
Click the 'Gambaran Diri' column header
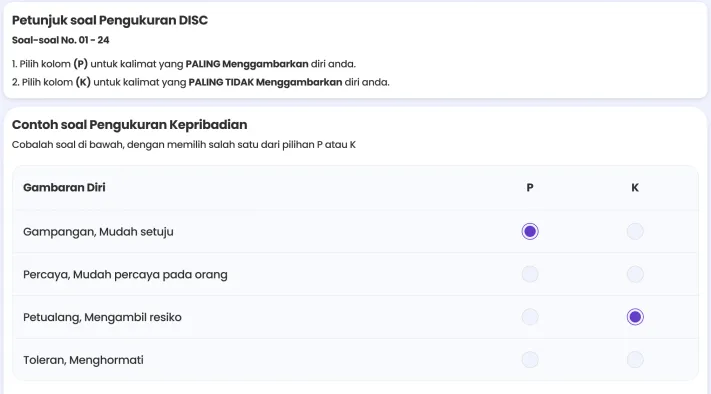coord(64,187)
